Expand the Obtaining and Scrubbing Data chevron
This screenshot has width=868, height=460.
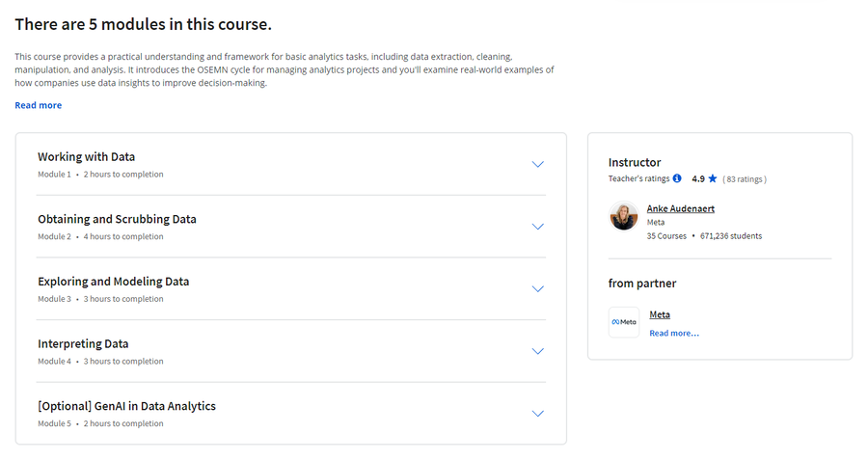click(537, 227)
